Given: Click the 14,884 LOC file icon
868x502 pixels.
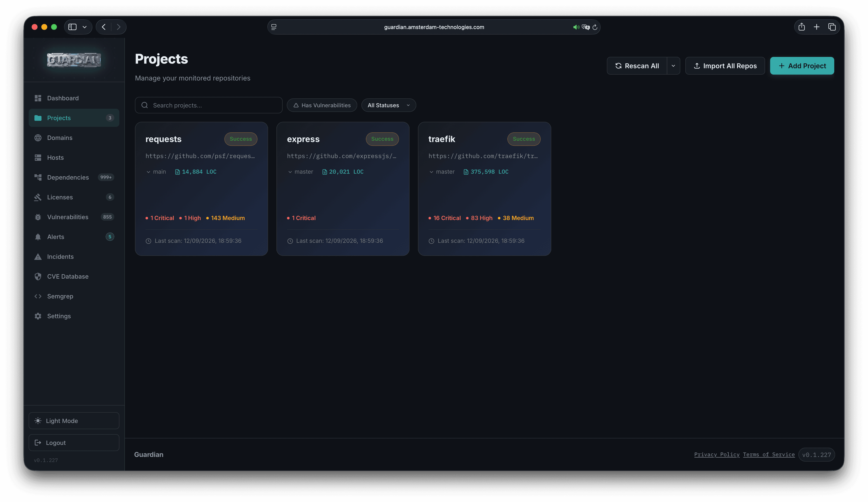Looking at the screenshot, I should point(177,172).
